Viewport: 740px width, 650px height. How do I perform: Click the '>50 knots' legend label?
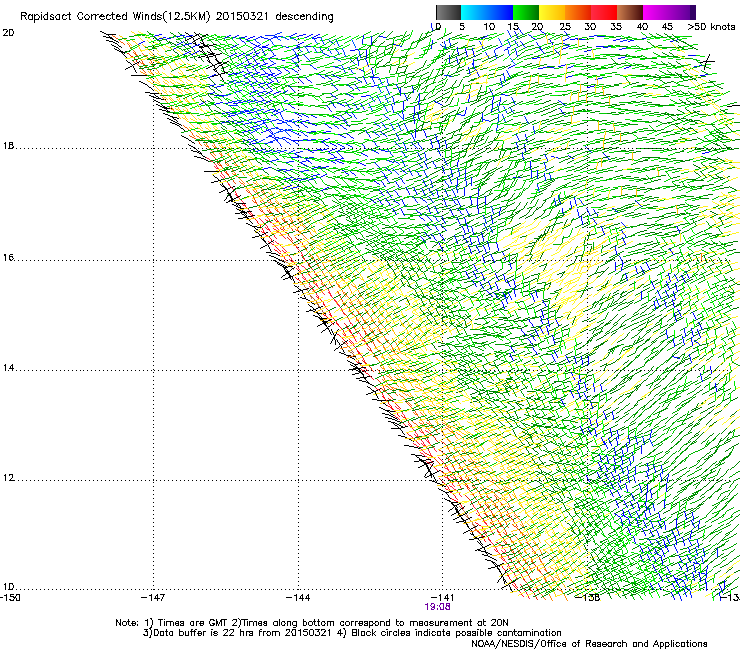tap(711, 27)
